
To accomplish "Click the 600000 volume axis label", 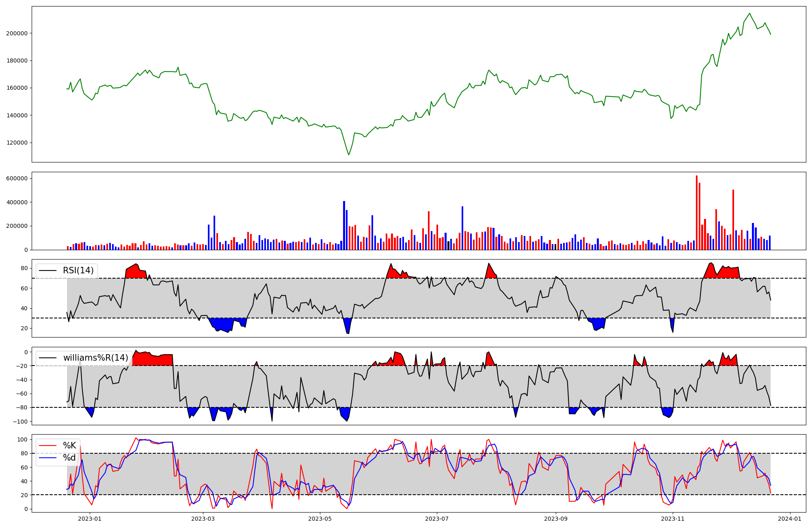I will click(17, 178).
